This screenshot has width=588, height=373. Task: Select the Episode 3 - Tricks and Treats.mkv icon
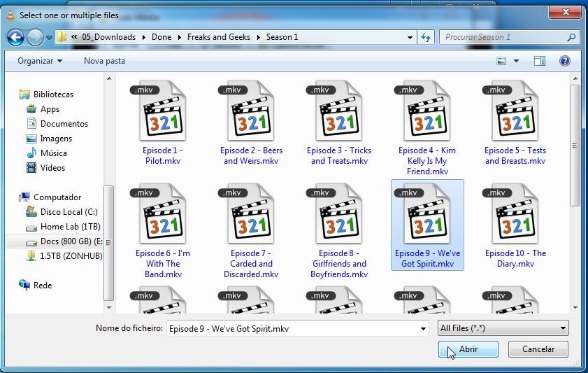338,111
